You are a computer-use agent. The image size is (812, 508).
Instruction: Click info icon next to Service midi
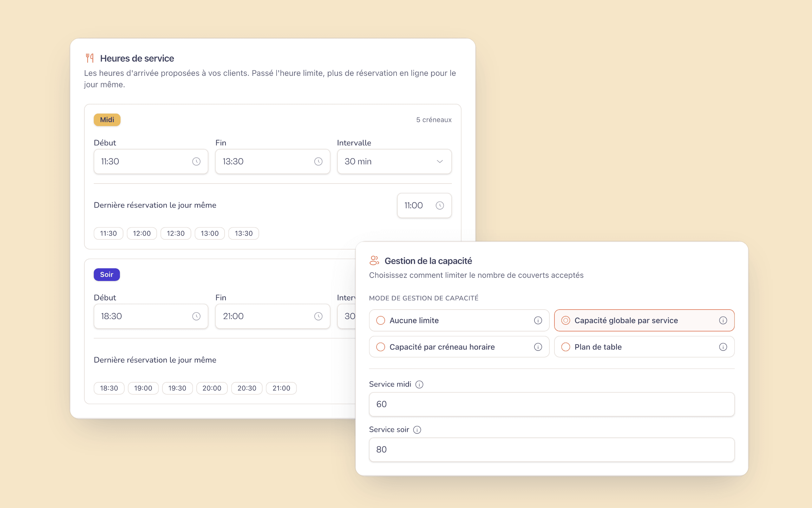pyautogui.click(x=419, y=384)
